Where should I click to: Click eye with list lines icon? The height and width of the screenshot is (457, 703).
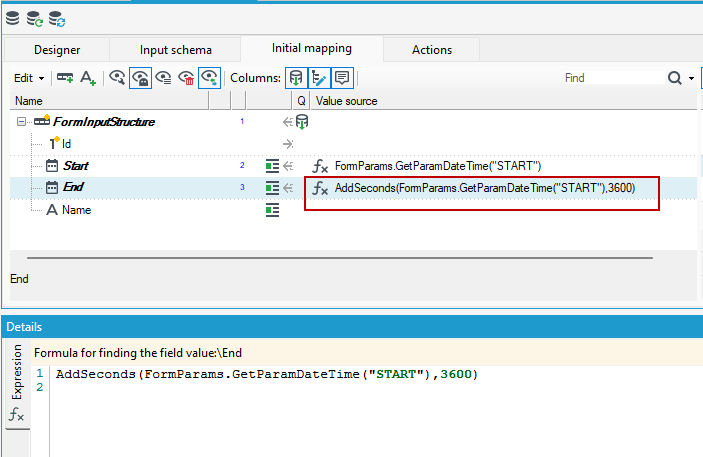(163, 78)
